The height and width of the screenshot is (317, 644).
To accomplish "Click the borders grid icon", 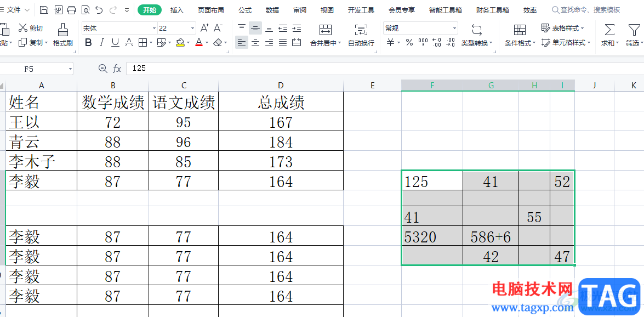I will (143, 42).
